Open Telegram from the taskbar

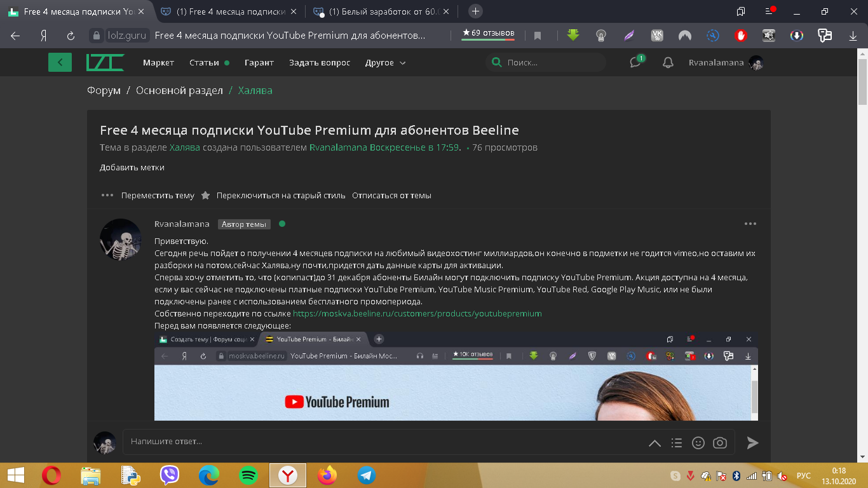click(367, 475)
